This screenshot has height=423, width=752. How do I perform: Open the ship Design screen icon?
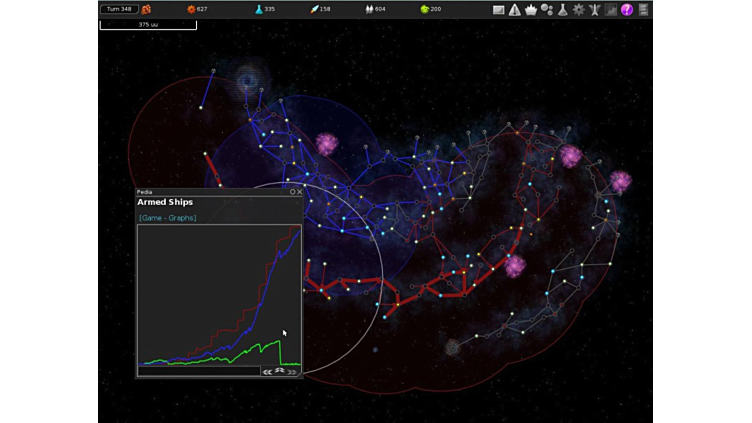[595, 10]
